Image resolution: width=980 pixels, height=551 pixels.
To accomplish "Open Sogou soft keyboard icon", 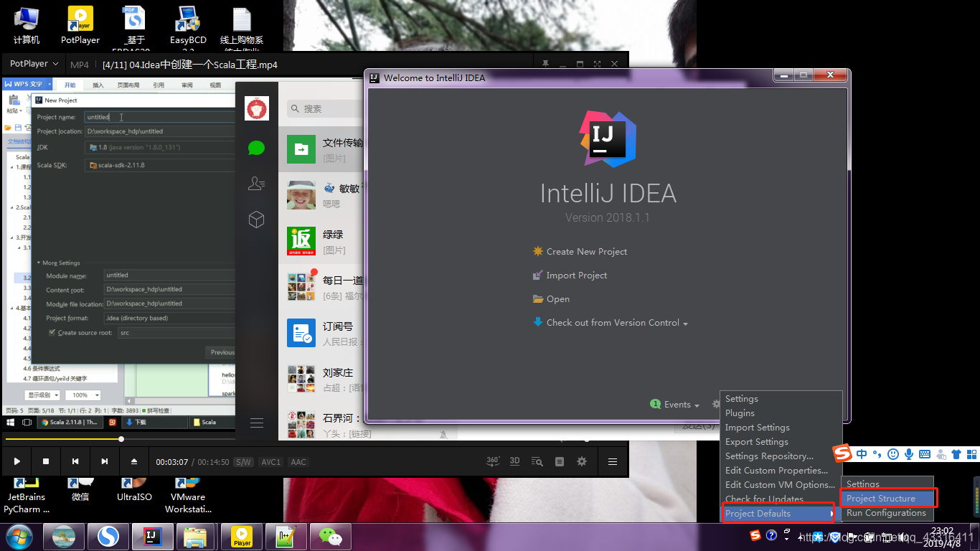I will (x=925, y=454).
